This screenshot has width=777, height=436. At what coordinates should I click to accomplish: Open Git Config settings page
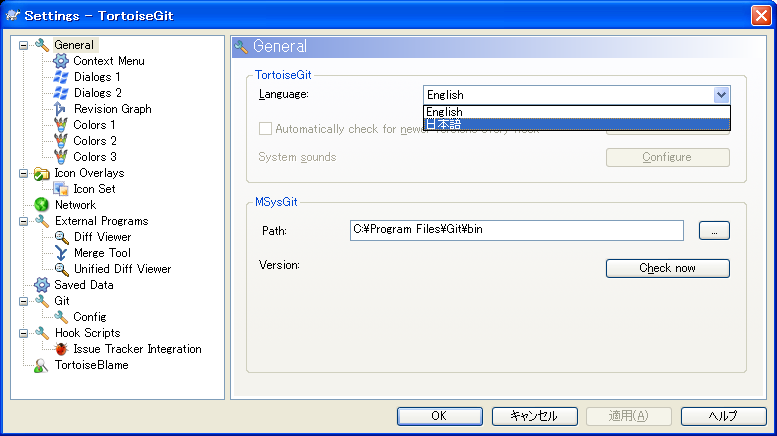pyautogui.click(x=90, y=317)
